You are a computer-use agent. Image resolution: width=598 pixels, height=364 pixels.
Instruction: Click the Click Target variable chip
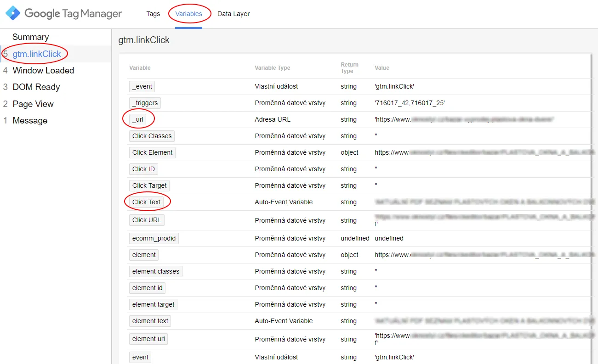tap(149, 185)
